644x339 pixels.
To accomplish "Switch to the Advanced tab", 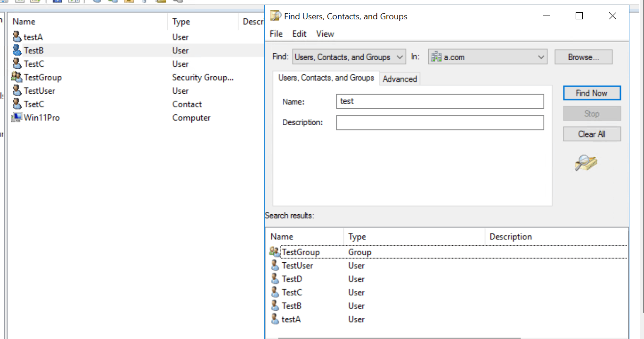I will pos(399,79).
